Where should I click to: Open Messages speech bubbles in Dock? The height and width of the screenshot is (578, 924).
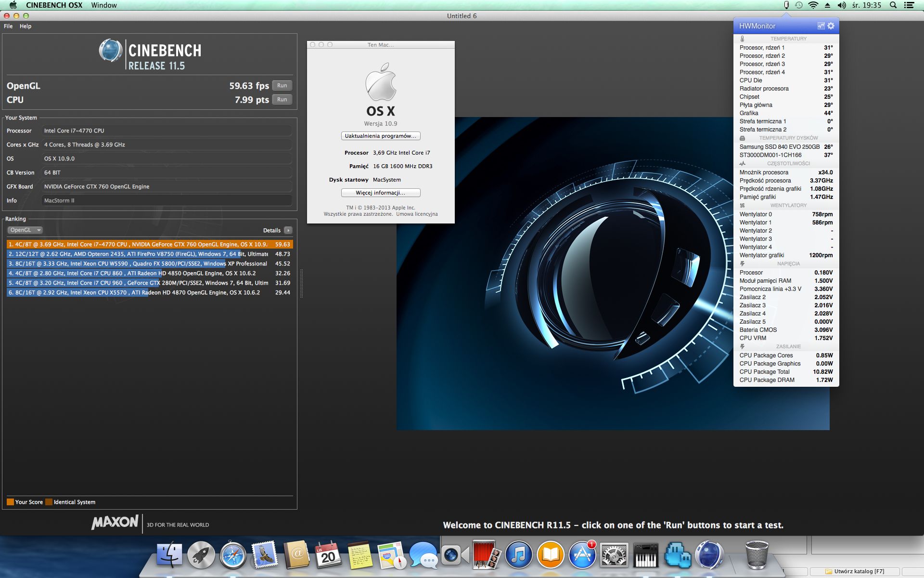pyautogui.click(x=423, y=555)
